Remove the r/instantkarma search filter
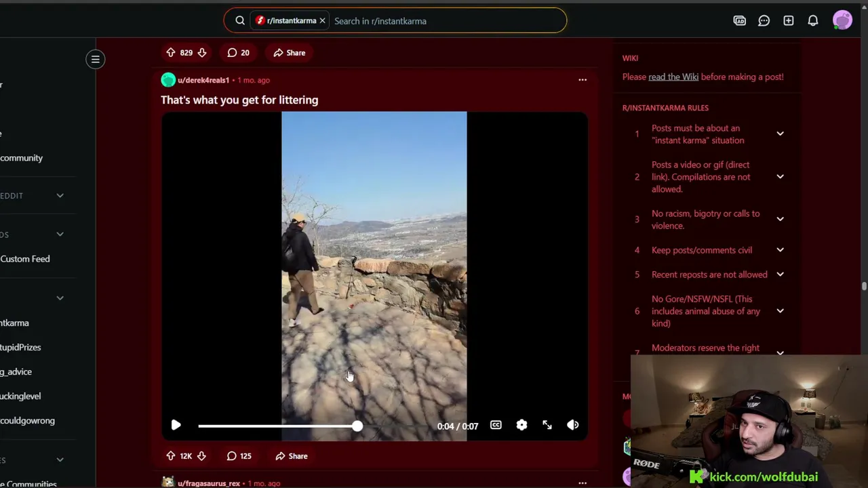868x488 pixels. click(x=322, y=21)
